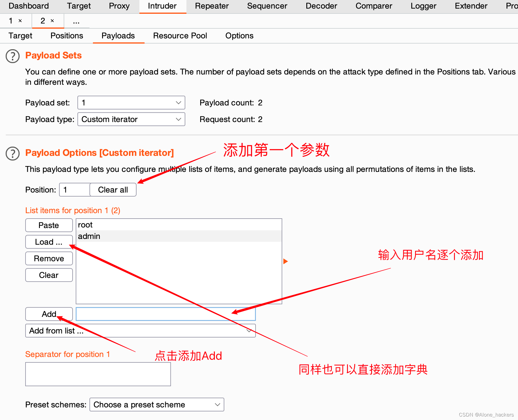Click the Add button
The height and width of the screenshot is (420, 518).
pyautogui.click(x=49, y=314)
